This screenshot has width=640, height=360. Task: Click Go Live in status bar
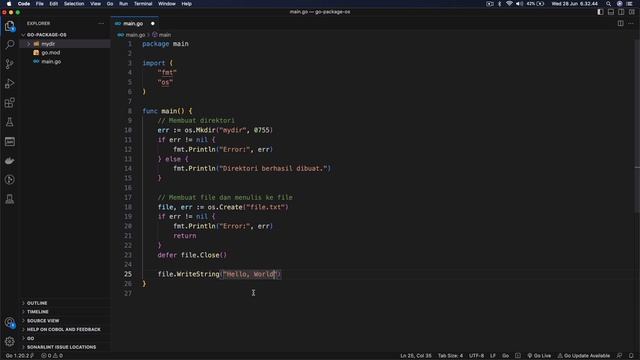[539, 356]
